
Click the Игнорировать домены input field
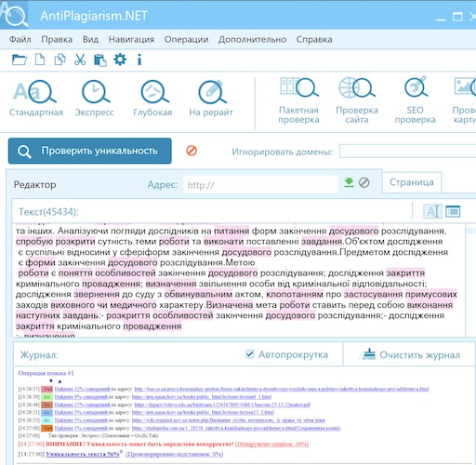pos(407,152)
